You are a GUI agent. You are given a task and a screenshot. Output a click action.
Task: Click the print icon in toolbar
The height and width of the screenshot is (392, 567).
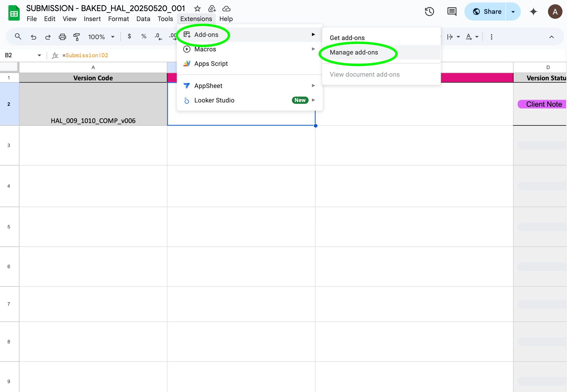tap(62, 37)
